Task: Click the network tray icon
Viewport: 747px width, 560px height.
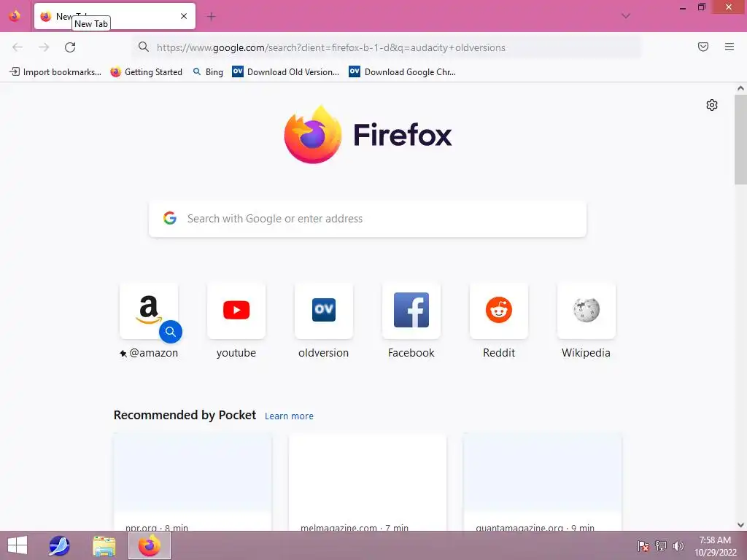Action: pyautogui.click(x=661, y=546)
